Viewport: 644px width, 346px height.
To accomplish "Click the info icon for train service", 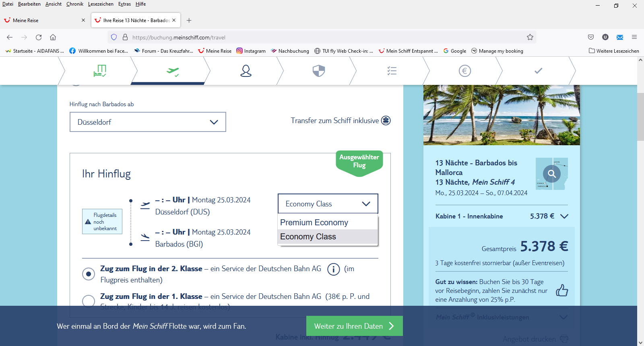I will pyautogui.click(x=333, y=269).
